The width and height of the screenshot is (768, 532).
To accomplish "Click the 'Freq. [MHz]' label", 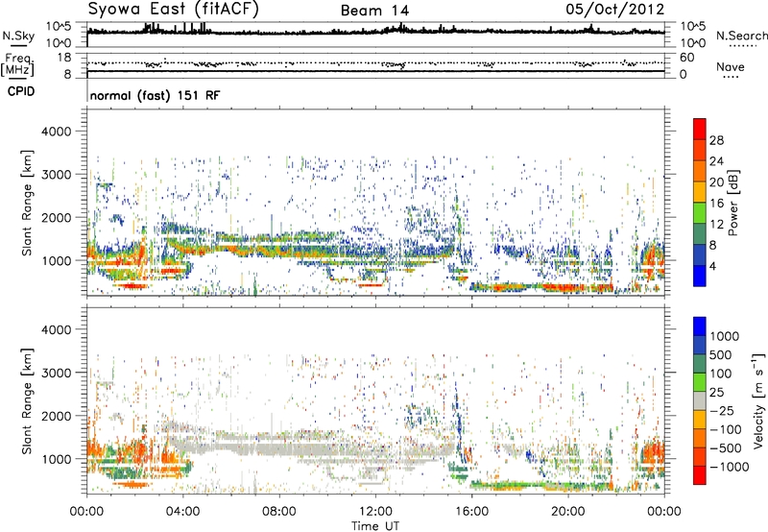I will click(x=18, y=64).
